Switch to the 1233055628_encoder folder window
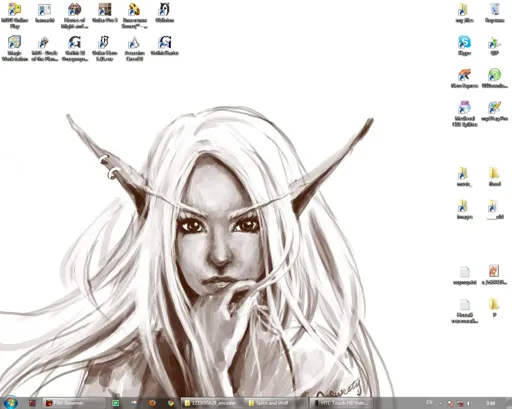Screen dimensions: 512x409 [212, 403]
